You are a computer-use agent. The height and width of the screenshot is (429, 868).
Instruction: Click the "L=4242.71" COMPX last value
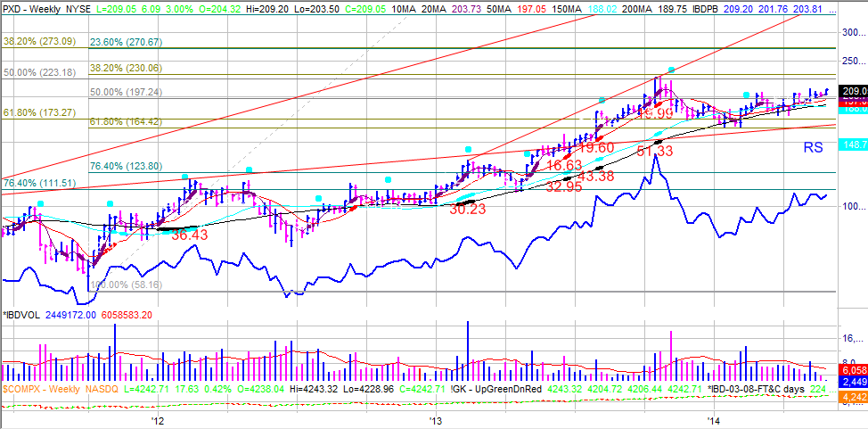click(148, 390)
